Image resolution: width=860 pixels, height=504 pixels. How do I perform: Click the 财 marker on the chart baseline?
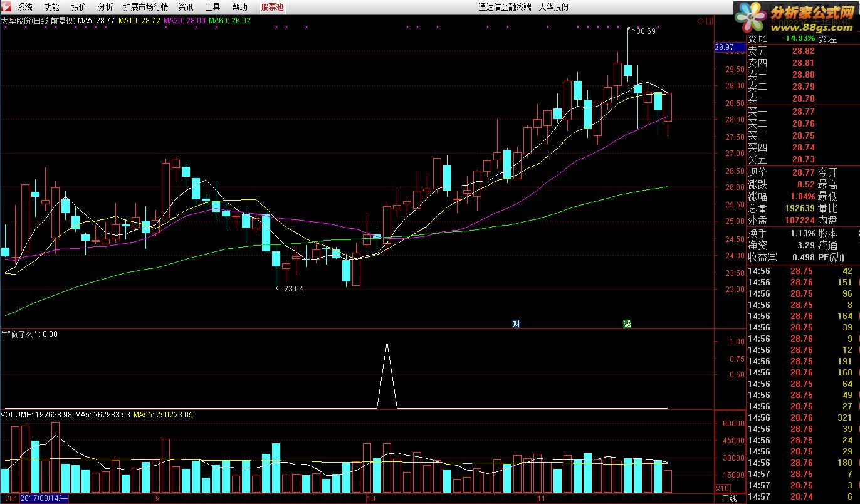pos(516,323)
